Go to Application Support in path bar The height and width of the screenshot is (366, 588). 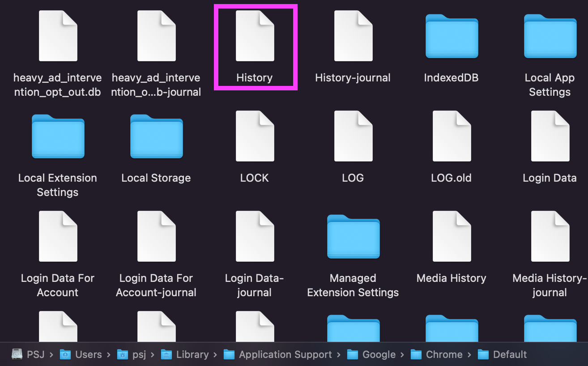(277, 354)
